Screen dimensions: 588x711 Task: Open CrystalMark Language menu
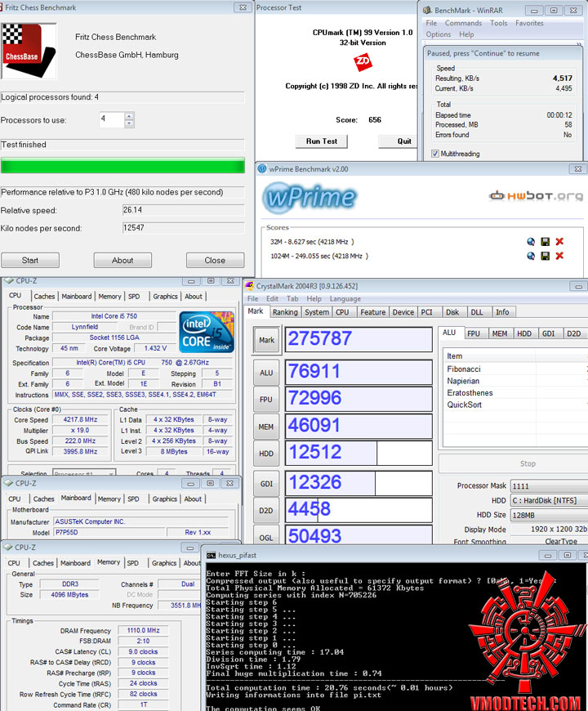pyautogui.click(x=345, y=299)
